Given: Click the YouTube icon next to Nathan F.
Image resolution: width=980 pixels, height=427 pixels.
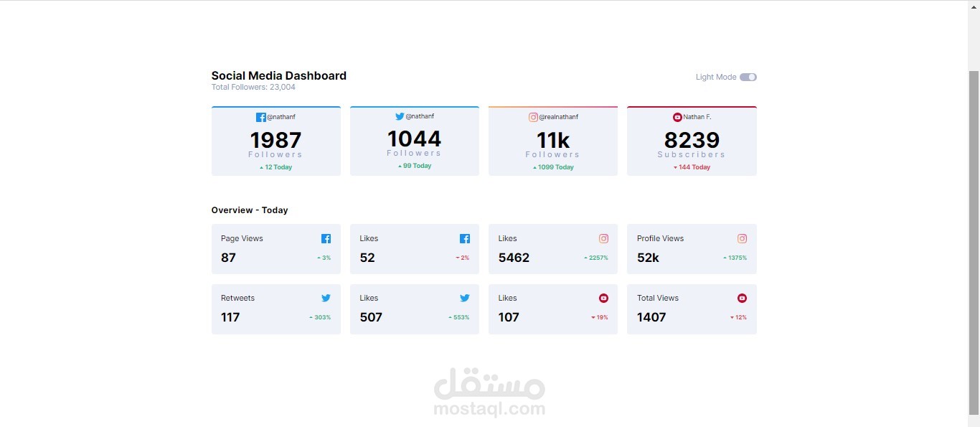Looking at the screenshot, I should point(676,116).
